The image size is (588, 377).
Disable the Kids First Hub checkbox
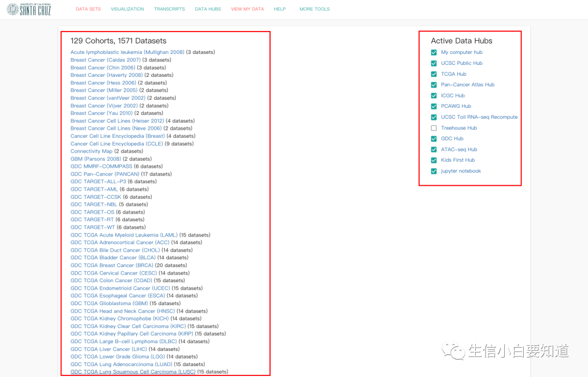434,160
